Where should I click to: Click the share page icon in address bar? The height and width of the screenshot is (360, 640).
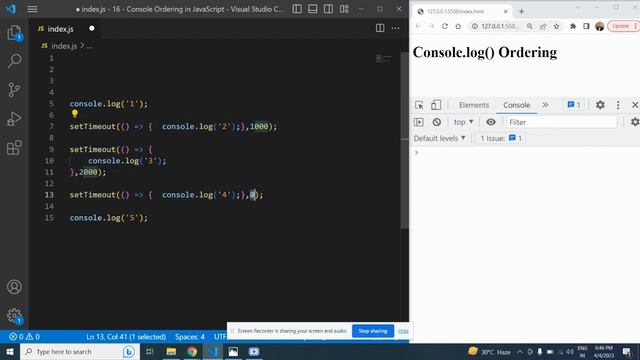[543, 26]
